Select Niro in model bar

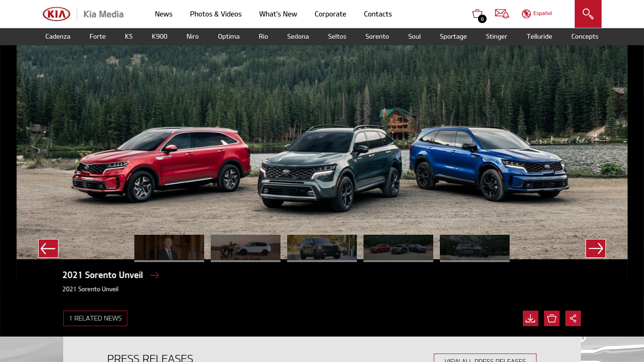(192, 36)
